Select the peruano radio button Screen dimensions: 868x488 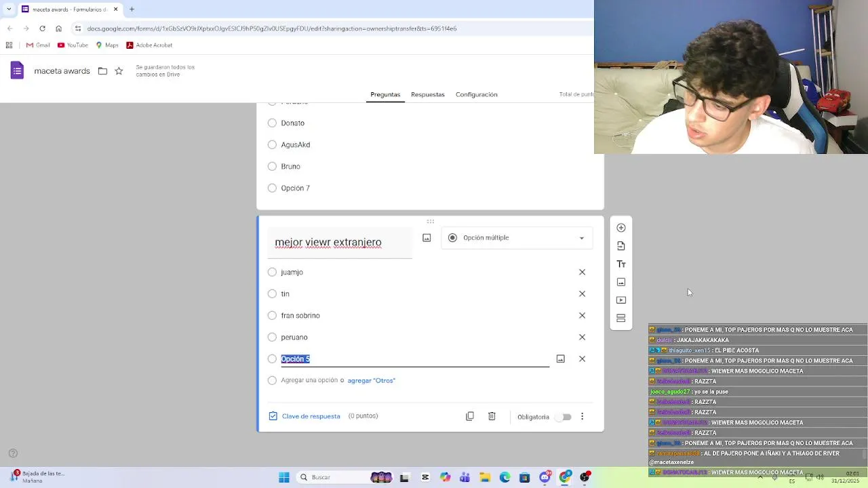coord(272,338)
